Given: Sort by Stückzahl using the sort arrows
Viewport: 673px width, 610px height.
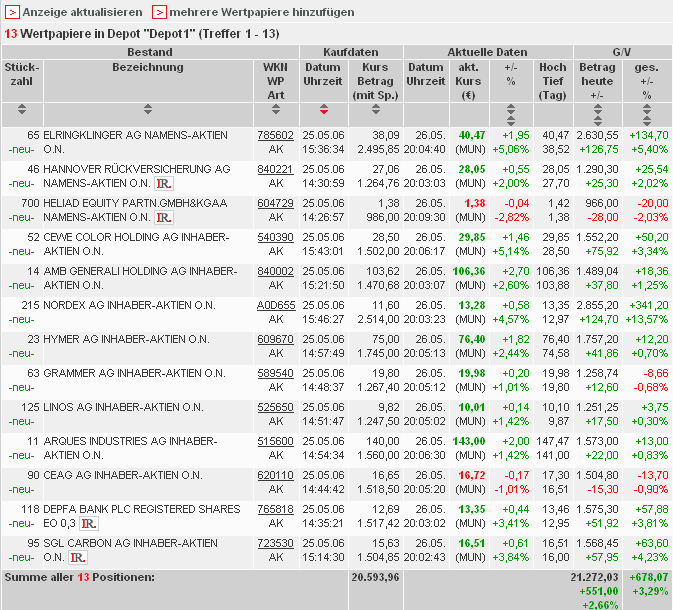Looking at the screenshot, I should pyautogui.click(x=22, y=109).
